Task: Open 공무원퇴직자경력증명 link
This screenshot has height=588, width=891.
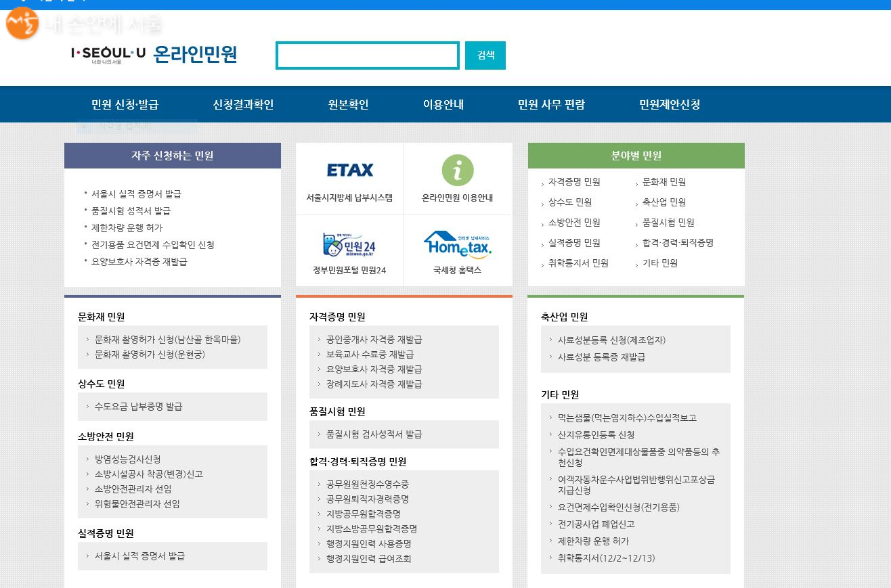Action: tap(367, 499)
